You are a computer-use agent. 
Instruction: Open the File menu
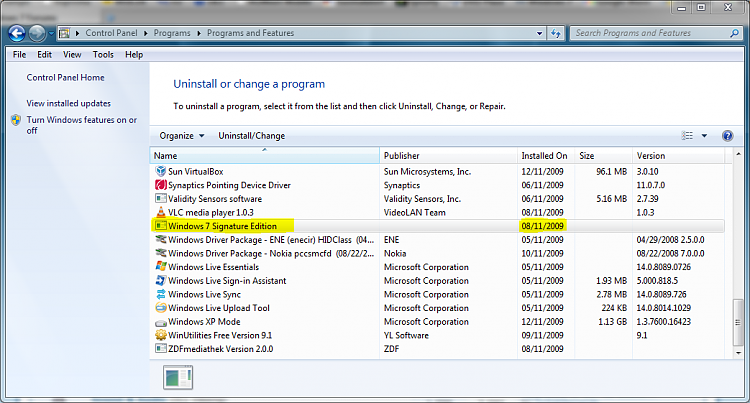tap(20, 54)
